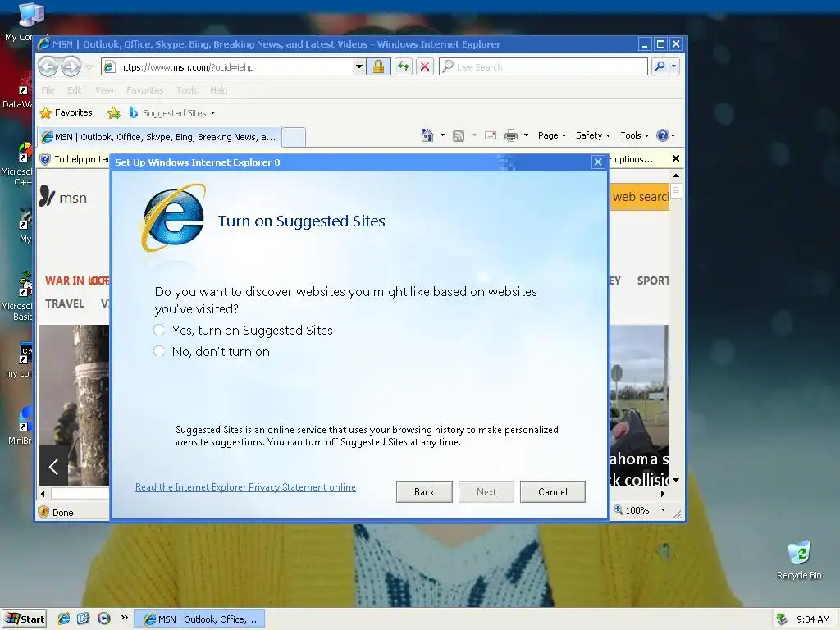
Task: Click the previous slide arrow on carousel
Action: (53, 466)
